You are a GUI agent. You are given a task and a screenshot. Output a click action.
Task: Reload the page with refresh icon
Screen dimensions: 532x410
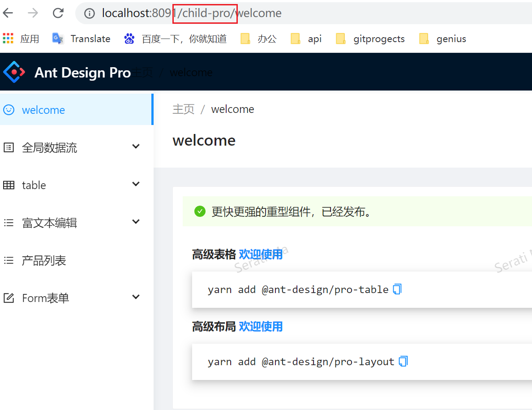(58, 13)
